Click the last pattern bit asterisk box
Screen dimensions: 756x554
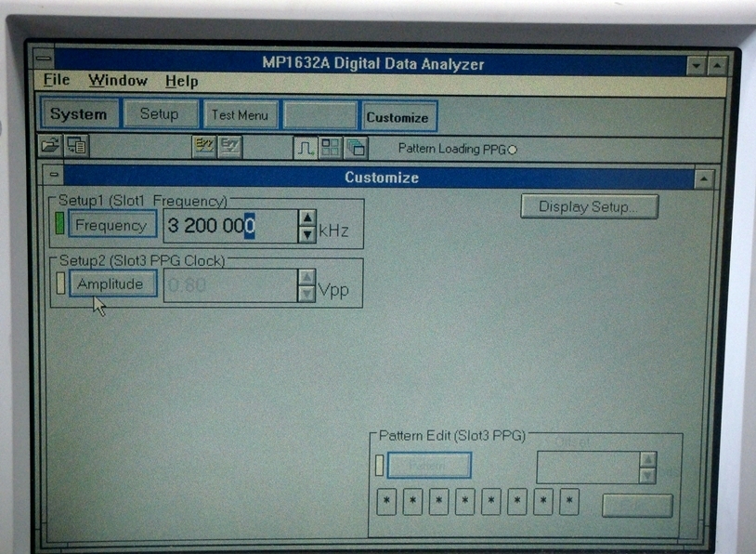coord(569,502)
